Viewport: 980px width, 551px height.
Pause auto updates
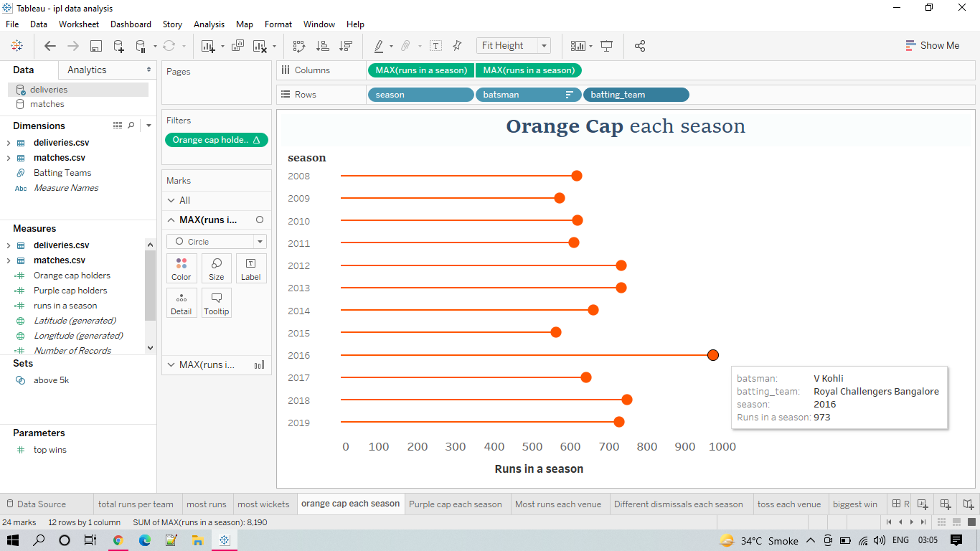139,45
